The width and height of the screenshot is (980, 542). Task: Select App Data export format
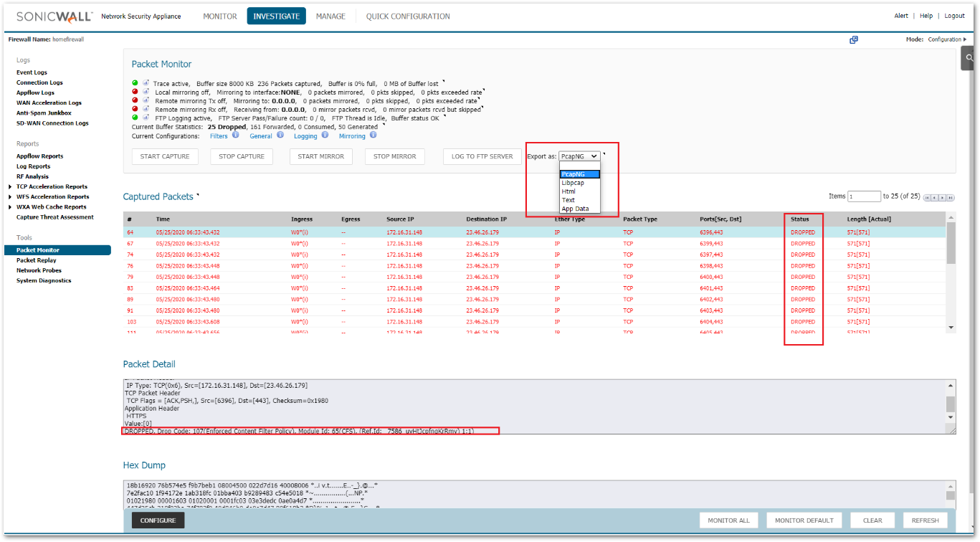579,209
